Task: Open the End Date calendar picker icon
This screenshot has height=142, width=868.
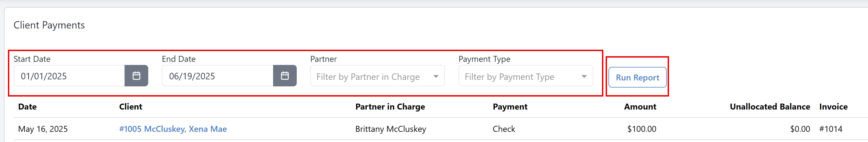Action: [285, 76]
